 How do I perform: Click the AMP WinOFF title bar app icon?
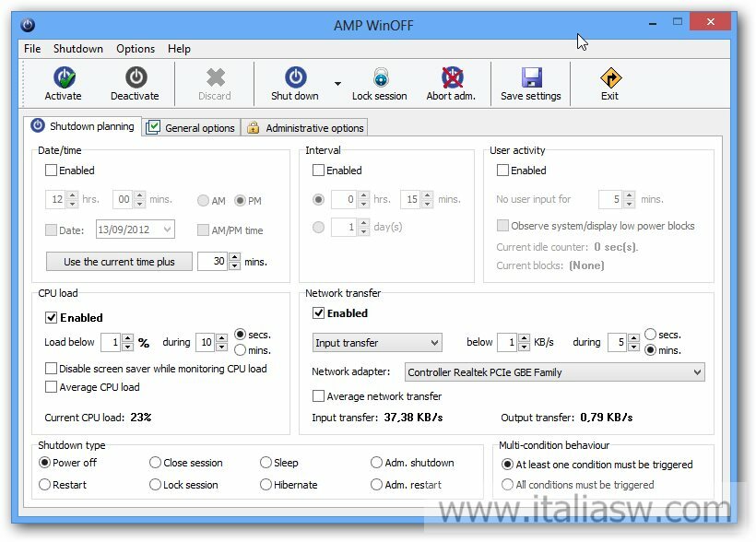pos(28,25)
